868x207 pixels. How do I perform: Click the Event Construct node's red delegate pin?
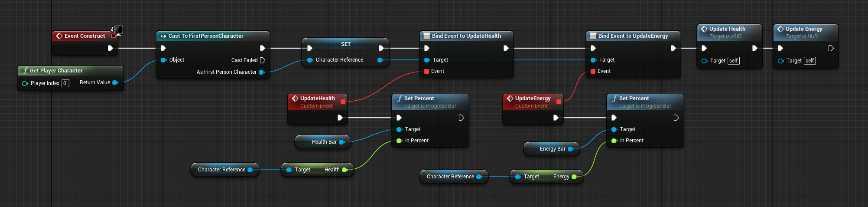(x=113, y=36)
